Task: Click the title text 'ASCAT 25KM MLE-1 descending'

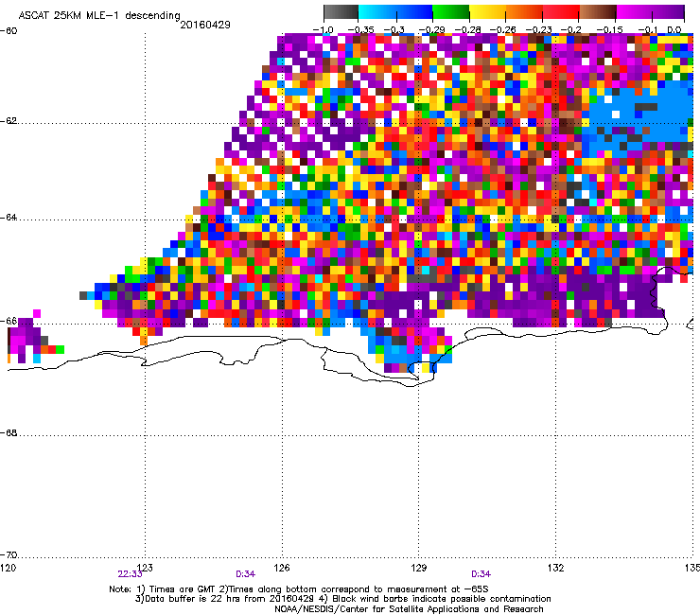Action: click(x=99, y=15)
